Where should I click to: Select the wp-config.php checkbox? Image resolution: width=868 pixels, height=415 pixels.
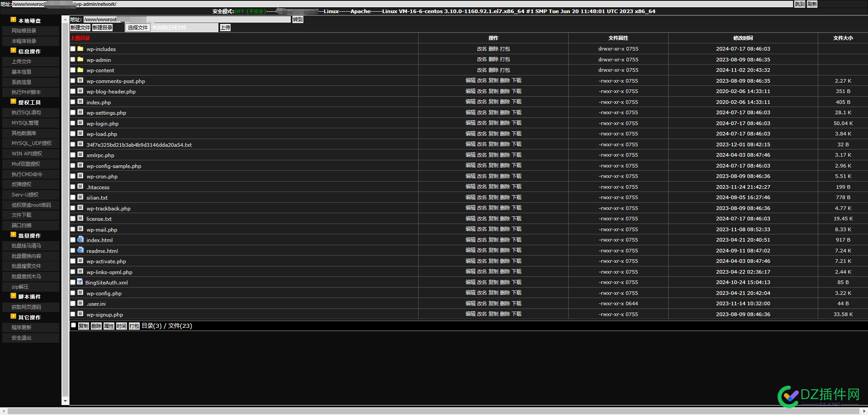pos(73,293)
